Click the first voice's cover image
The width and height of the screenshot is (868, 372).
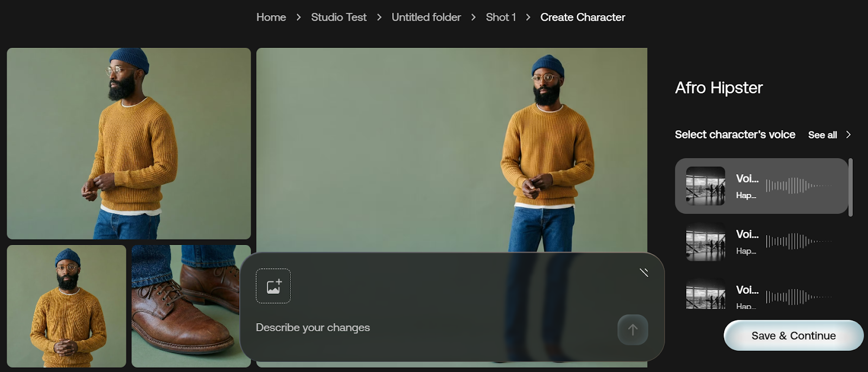[x=705, y=186]
